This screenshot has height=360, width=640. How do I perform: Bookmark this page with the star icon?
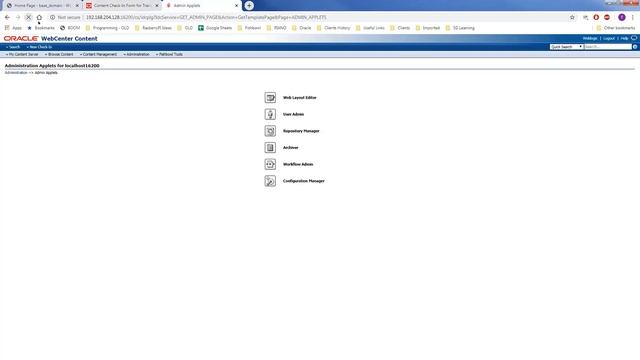(x=572, y=17)
